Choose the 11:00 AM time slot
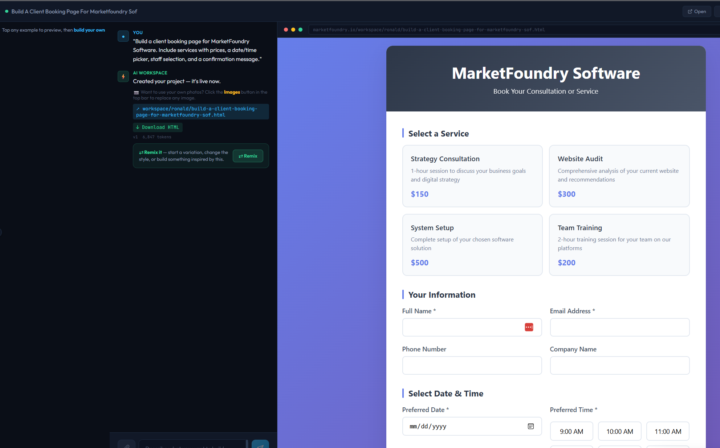The height and width of the screenshot is (448, 720). (x=668, y=431)
